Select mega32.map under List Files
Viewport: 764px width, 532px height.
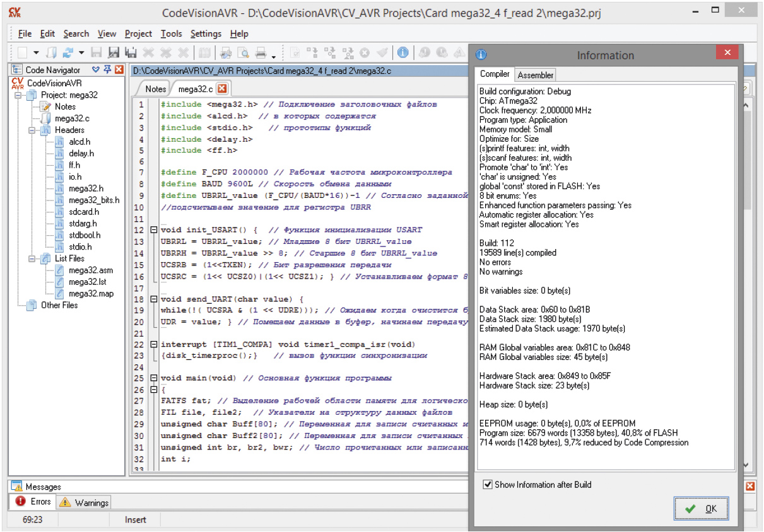click(91, 294)
